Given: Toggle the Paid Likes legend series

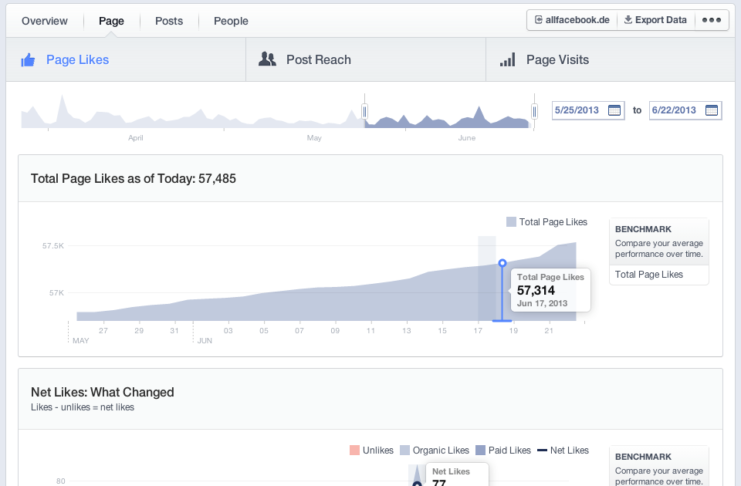Looking at the screenshot, I should [x=503, y=450].
